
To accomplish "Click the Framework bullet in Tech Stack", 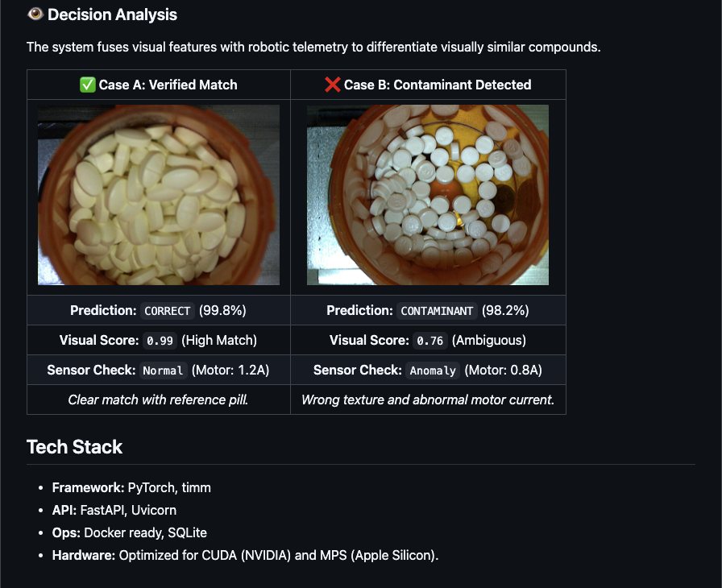I will point(131,487).
